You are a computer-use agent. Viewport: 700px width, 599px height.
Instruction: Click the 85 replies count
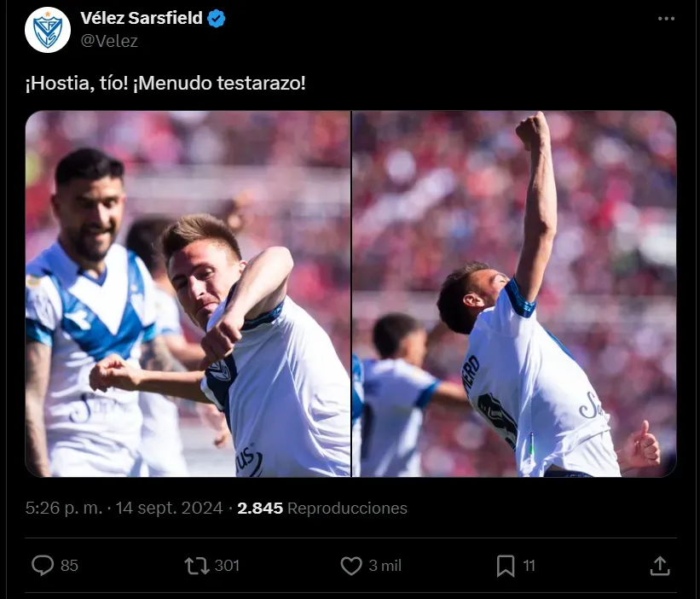pos(70,565)
